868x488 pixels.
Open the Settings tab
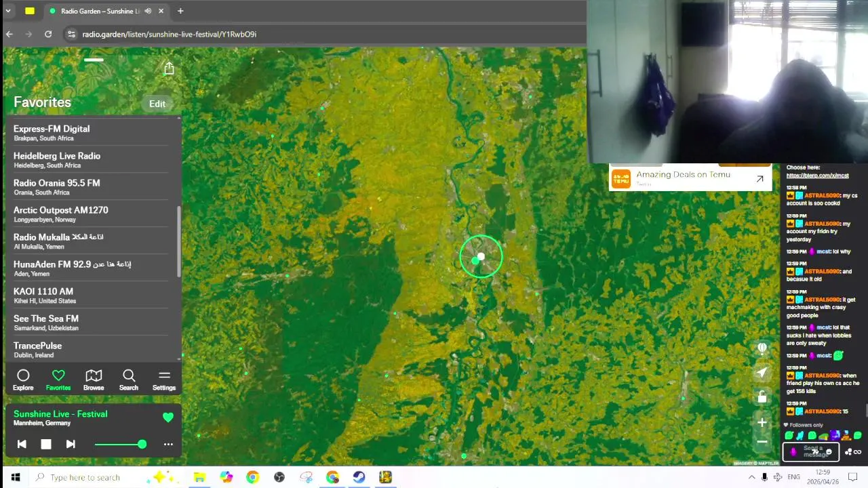(x=164, y=380)
